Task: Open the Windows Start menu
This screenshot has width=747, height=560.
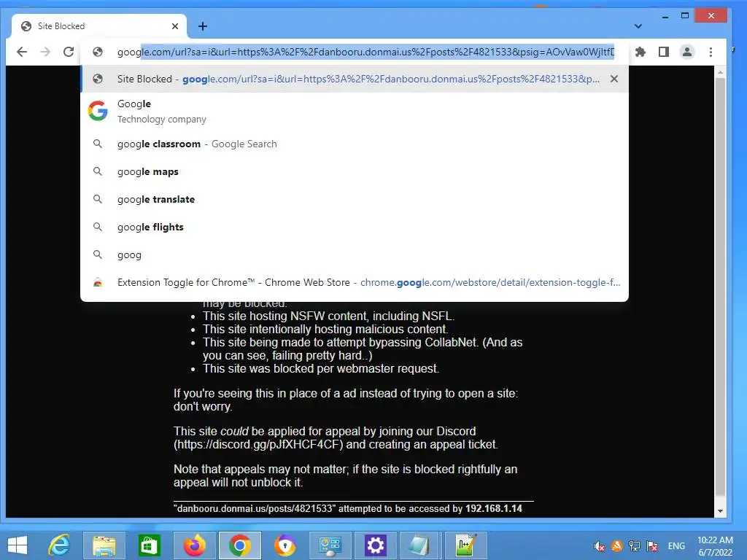Action: tap(18, 545)
